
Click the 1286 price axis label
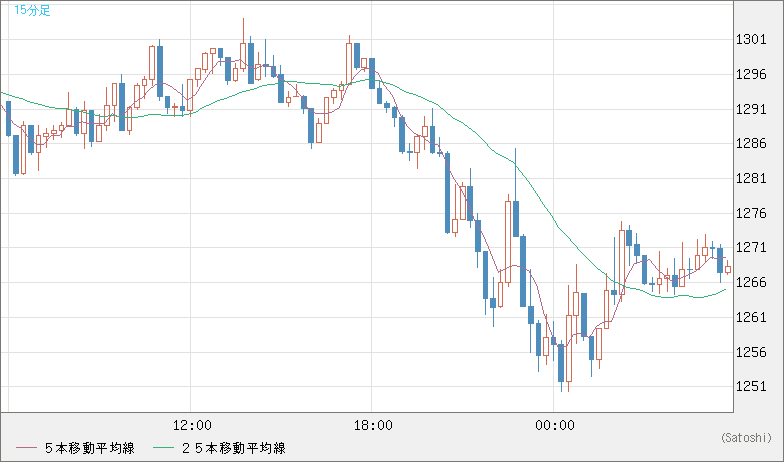(751, 144)
